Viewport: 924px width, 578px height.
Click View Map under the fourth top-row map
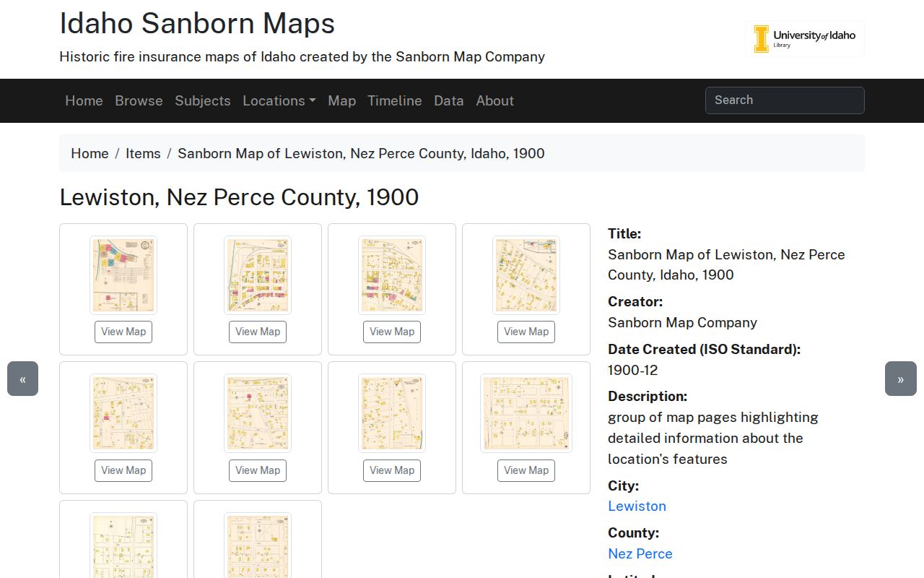click(x=526, y=332)
